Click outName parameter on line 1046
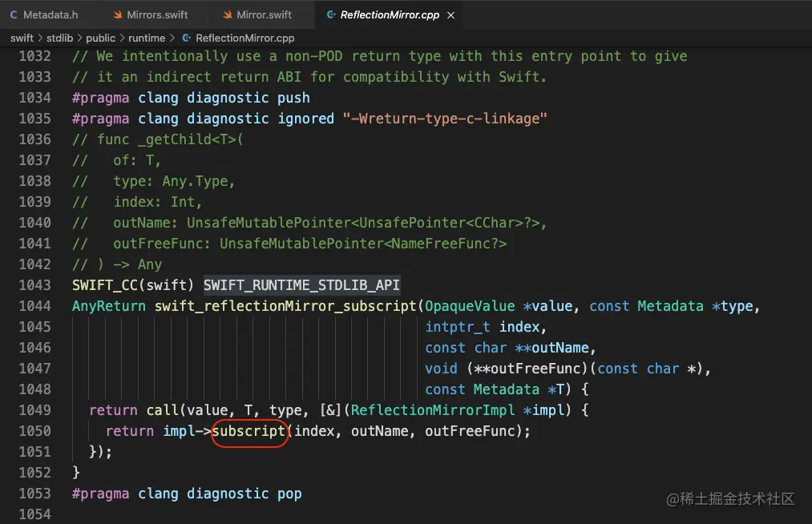This screenshot has height=524, width=812. pyautogui.click(x=560, y=348)
